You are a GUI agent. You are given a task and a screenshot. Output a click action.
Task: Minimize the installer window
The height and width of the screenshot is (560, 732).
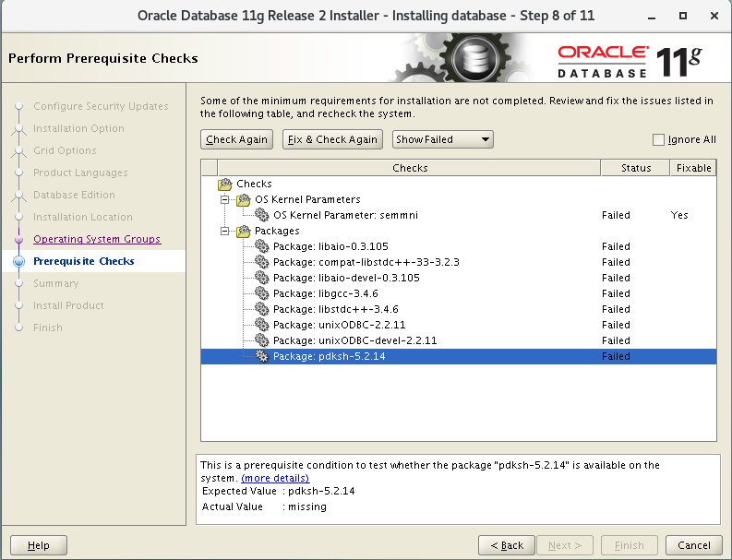coord(653,16)
